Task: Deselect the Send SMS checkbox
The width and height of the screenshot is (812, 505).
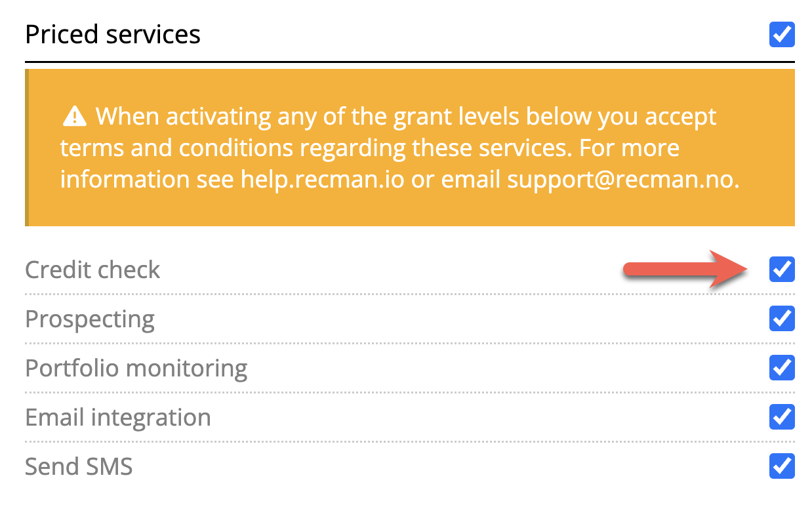Action: [781, 466]
